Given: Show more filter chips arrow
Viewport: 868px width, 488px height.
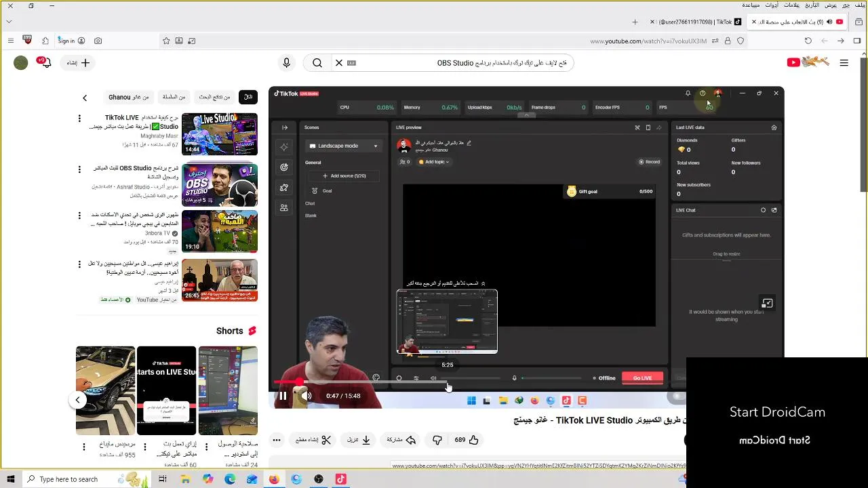Looking at the screenshot, I should (85, 98).
